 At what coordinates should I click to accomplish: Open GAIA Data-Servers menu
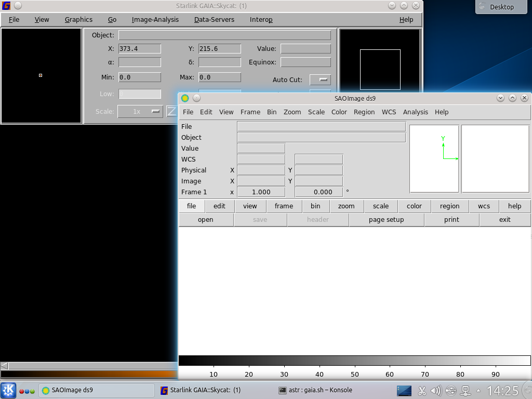(214, 20)
